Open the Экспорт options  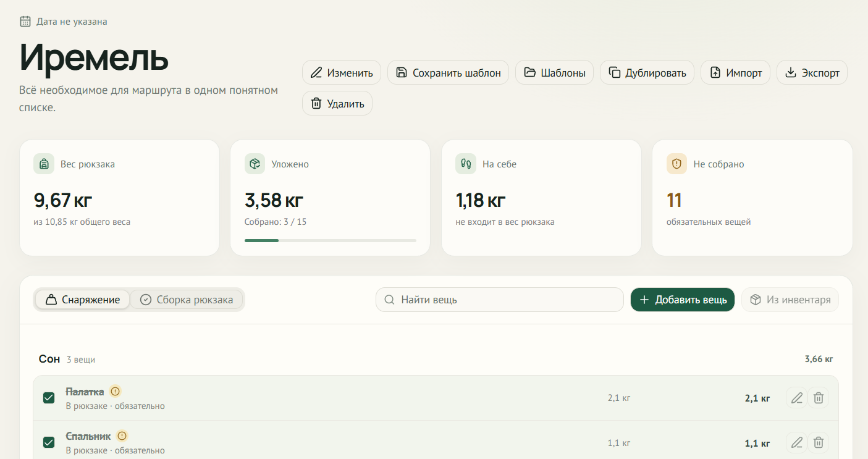click(812, 72)
